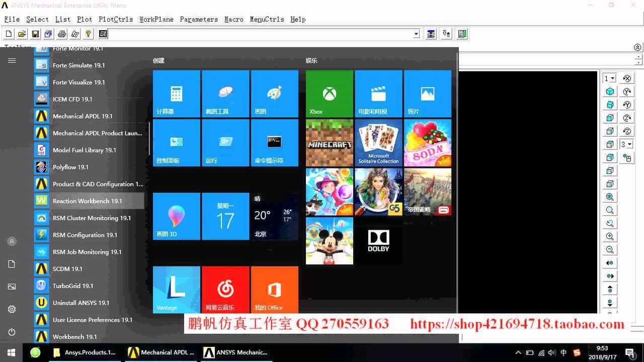Open the Xbox tile
This screenshot has width=644, height=362.
tap(329, 94)
